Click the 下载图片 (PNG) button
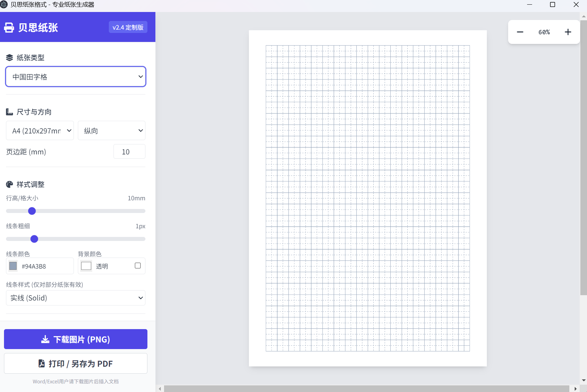587x392 pixels. pos(76,339)
